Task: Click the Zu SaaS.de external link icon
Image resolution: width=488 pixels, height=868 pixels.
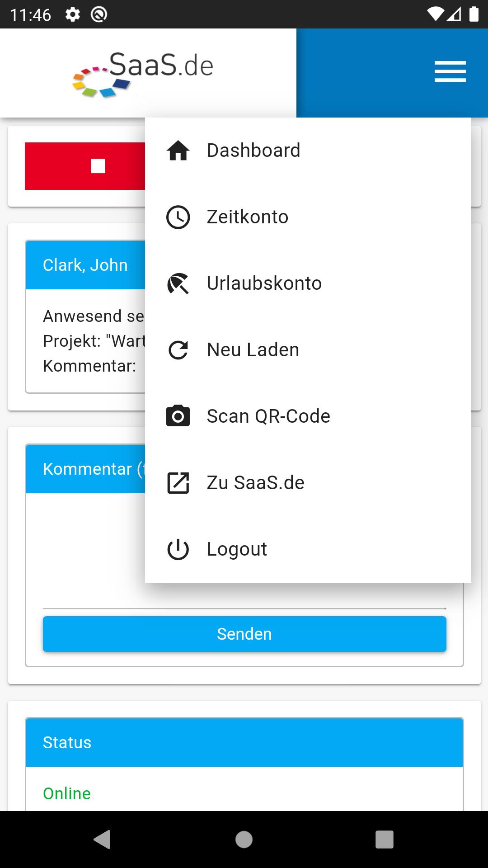Action: pyautogui.click(x=178, y=483)
